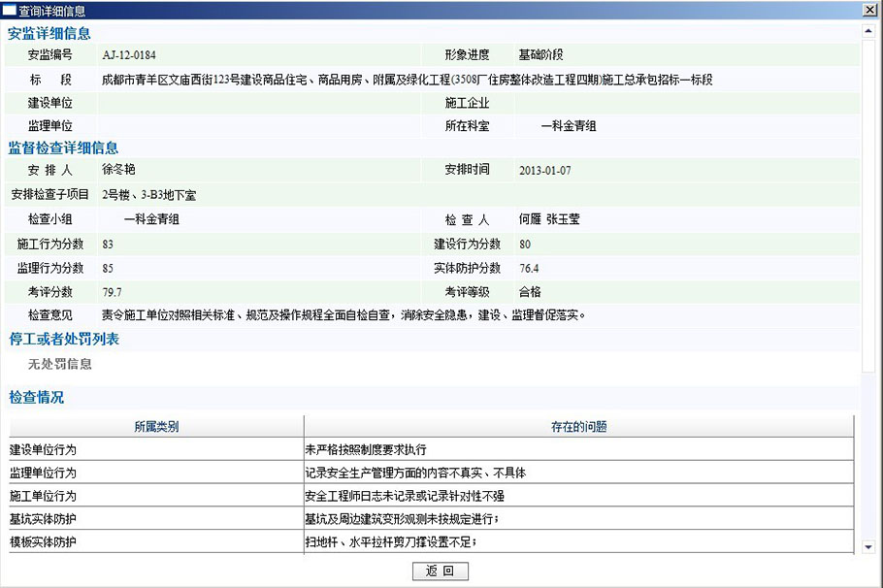883x588 pixels.
Task: Click the 安排检查子项目 field label
Action: tap(50, 194)
